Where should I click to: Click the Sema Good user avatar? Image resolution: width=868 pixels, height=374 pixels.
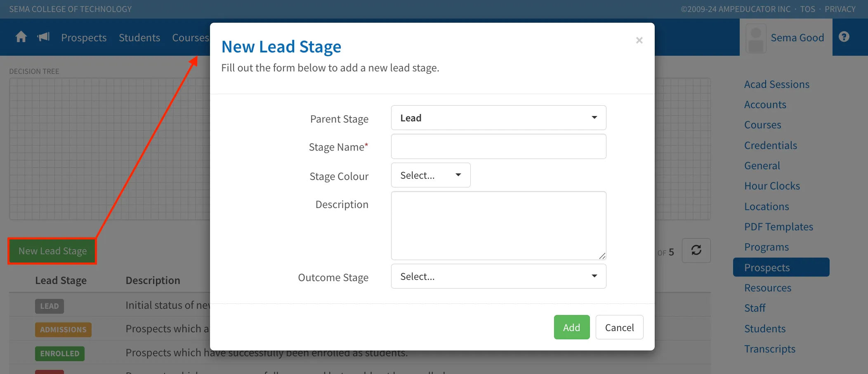tap(756, 38)
